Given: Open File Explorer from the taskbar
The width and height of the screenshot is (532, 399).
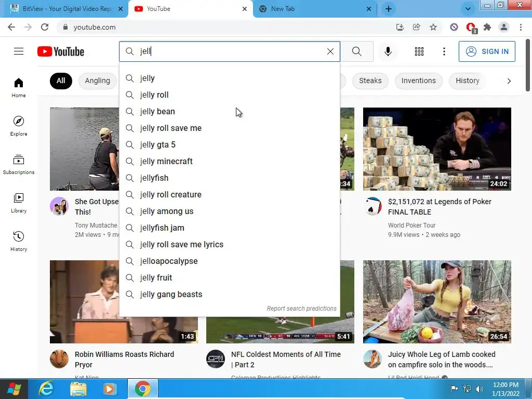Looking at the screenshot, I should click(78, 389).
